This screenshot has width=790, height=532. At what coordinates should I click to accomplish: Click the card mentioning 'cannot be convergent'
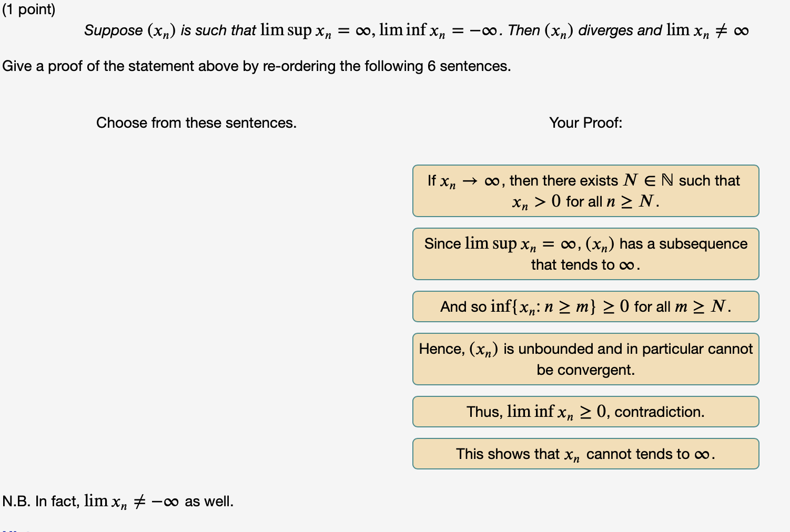click(x=585, y=359)
